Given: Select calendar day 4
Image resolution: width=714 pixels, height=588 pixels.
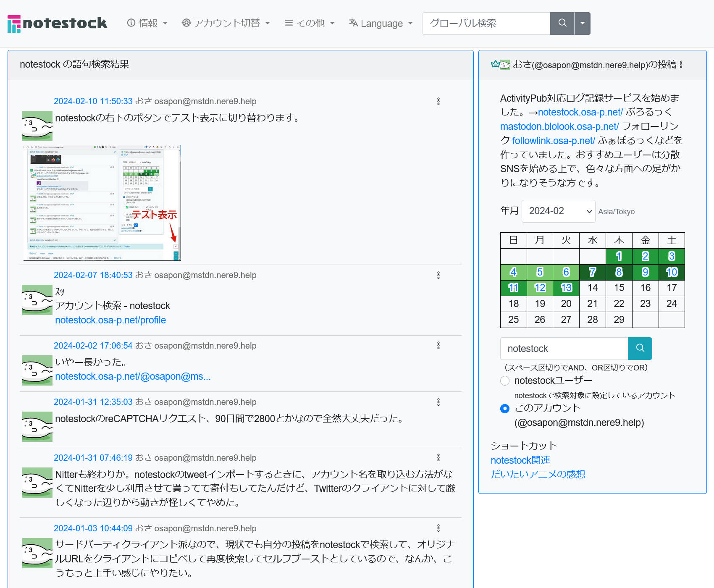Looking at the screenshot, I should point(513,272).
